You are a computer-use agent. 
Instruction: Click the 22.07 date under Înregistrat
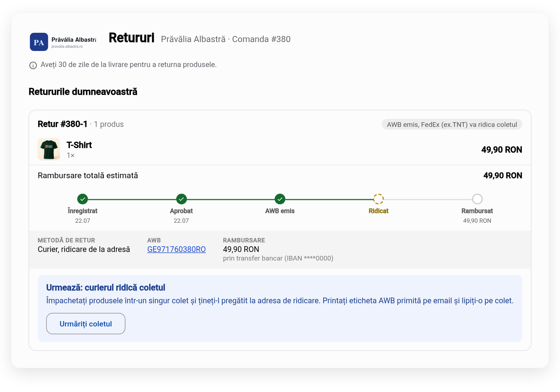[82, 221]
